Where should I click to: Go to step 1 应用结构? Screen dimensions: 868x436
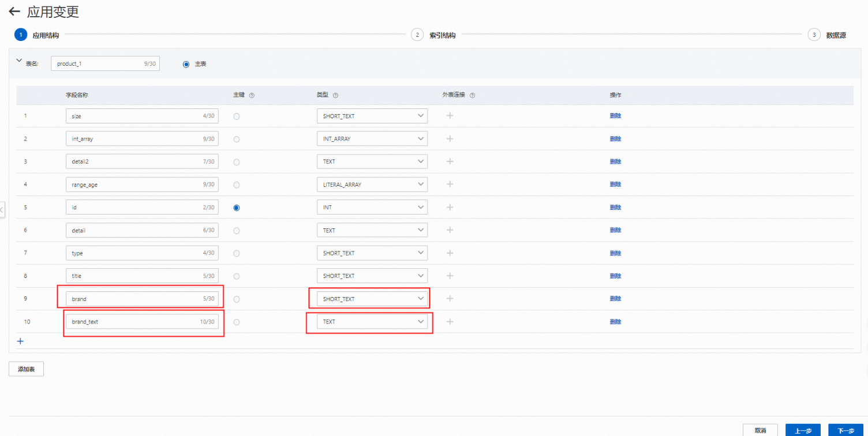(x=36, y=35)
